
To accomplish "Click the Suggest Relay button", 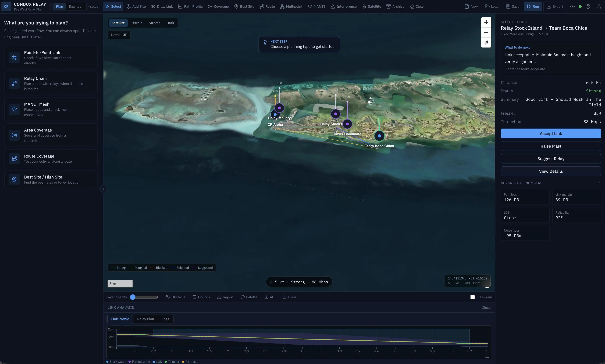I will tap(551, 159).
